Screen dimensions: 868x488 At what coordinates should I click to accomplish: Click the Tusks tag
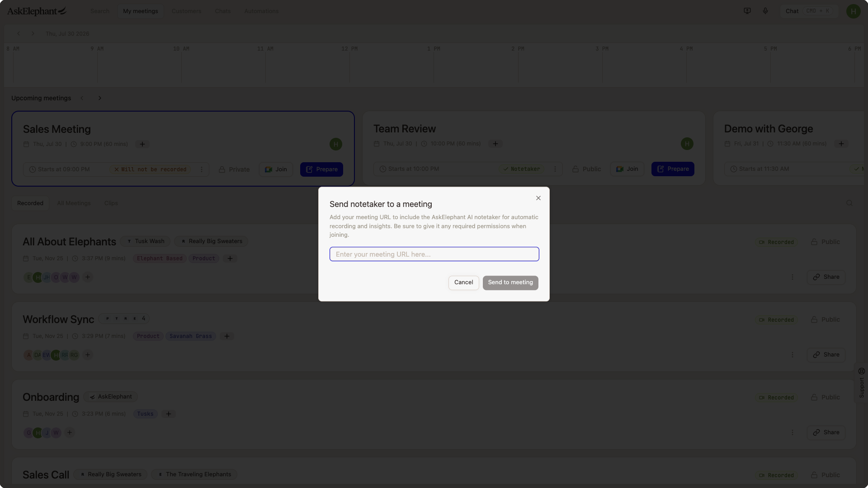(x=145, y=414)
